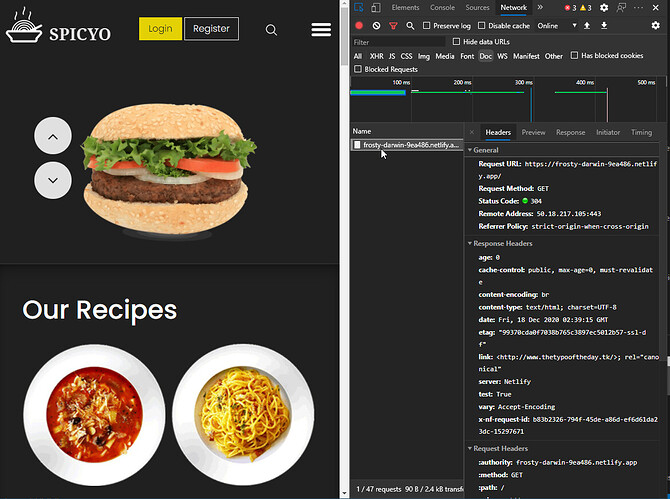Viewport: 670px width, 499px height.
Task: Filter requests by Manifest
Action: pos(526,56)
